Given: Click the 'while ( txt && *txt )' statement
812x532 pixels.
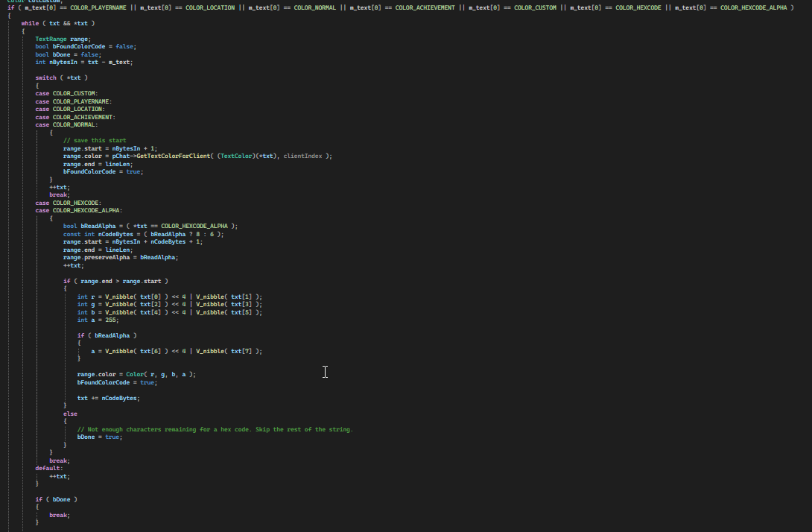Looking at the screenshot, I should (58, 23).
